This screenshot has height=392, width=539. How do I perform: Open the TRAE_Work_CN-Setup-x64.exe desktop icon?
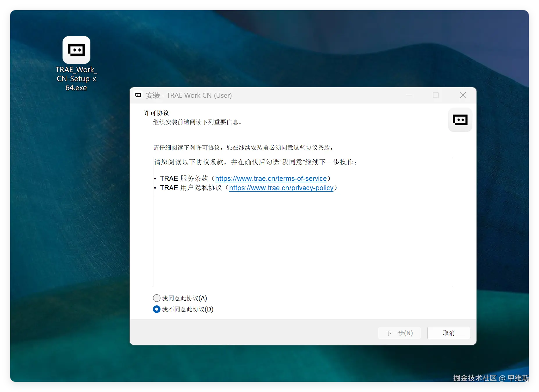pyautogui.click(x=76, y=63)
